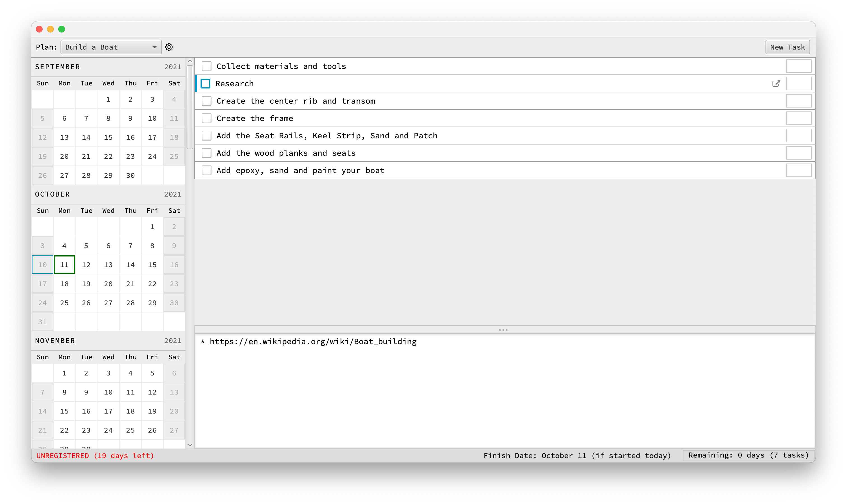Toggle checkbox for Collect materials and tools
This screenshot has width=847, height=504.
[207, 66]
